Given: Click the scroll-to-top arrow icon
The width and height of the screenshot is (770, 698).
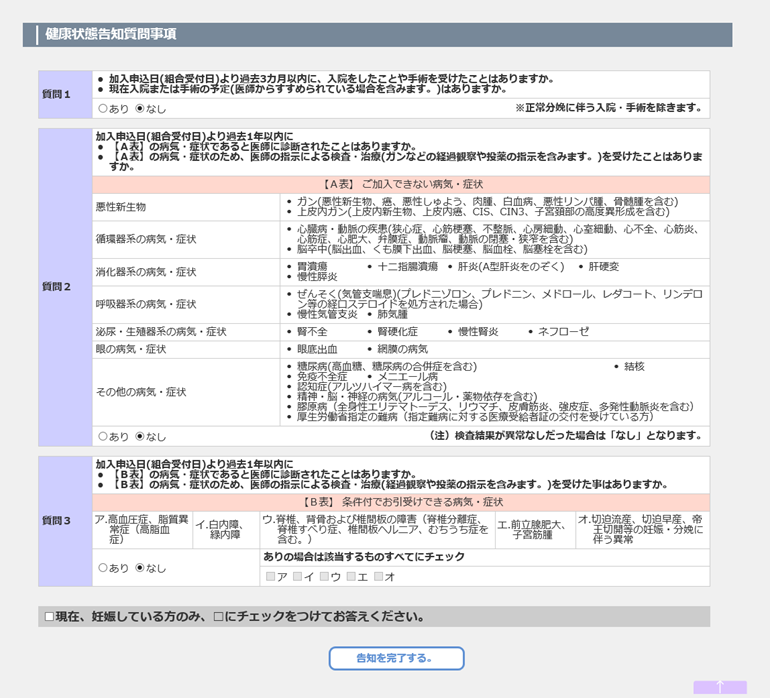Looking at the screenshot, I should (720, 687).
